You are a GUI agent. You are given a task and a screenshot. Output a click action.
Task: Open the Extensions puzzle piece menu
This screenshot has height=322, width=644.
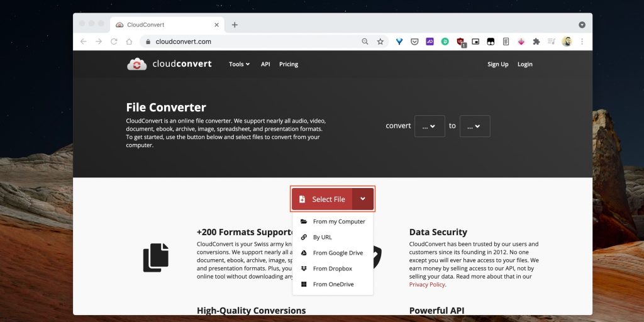pyautogui.click(x=536, y=42)
